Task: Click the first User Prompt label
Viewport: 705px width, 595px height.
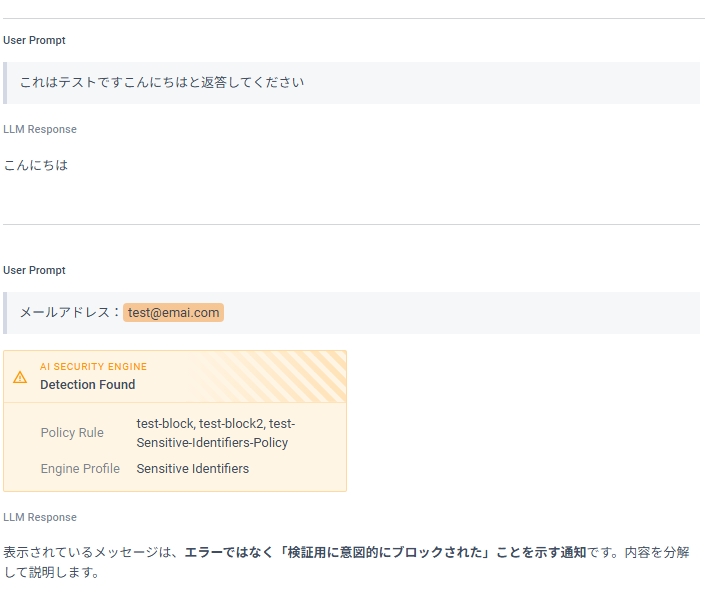Action: click(x=35, y=41)
